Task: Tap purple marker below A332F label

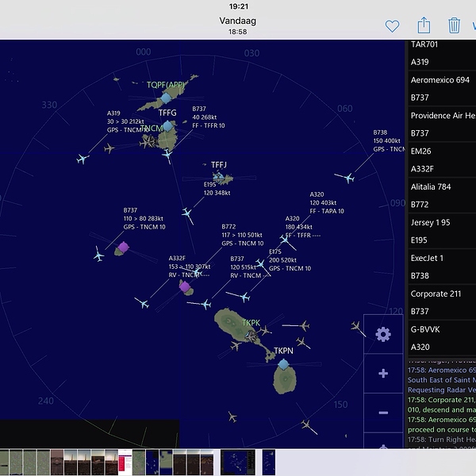Action: click(185, 286)
